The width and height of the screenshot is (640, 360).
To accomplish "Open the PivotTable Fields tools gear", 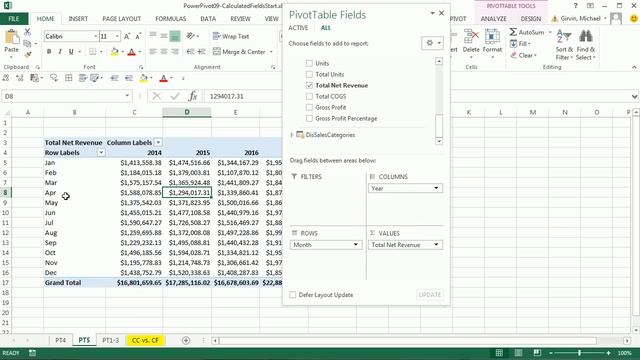I will coord(432,43).
